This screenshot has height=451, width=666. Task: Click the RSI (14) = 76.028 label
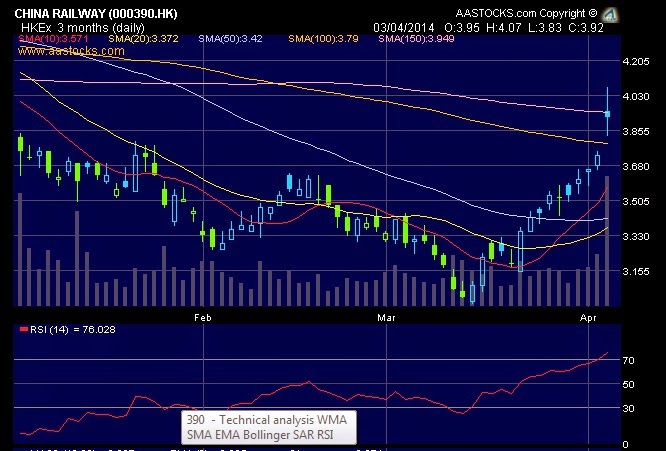point(73,330)
